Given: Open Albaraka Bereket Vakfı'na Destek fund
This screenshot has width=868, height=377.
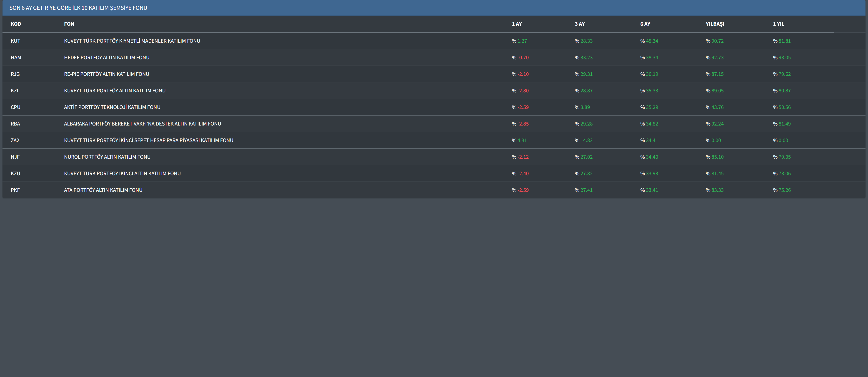Looking at the screenshot, I should click(x=142, y=124).
